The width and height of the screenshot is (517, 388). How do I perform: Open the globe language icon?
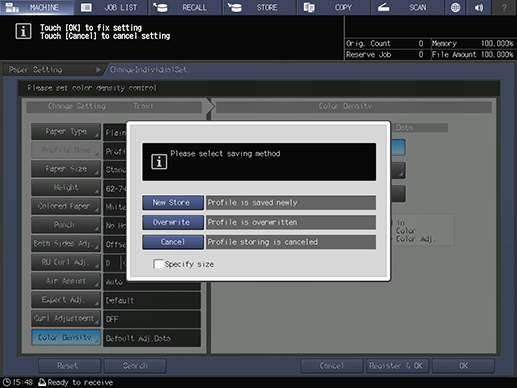[455, 7]
